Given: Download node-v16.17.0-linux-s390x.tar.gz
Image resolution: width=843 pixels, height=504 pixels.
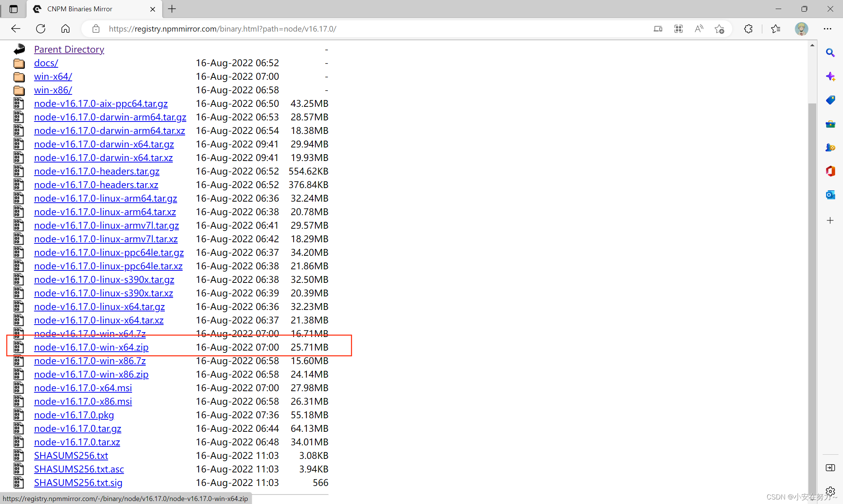Looking at the screenshot, I should pos(104,280).
